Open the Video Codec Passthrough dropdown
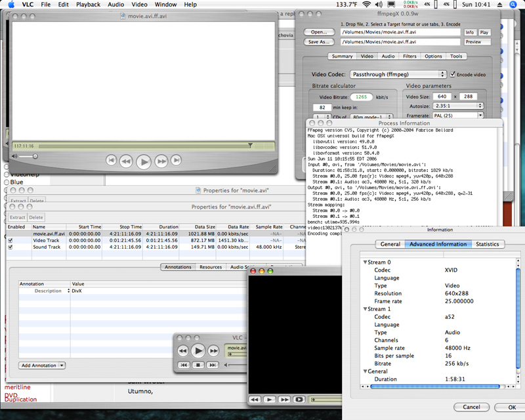Viewport: 525px width, 420px height. tap(398, 74)
